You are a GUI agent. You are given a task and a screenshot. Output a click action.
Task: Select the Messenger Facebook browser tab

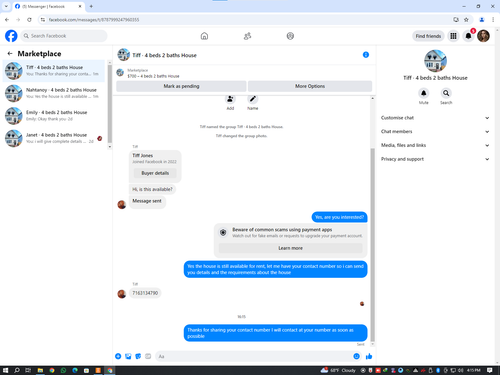[48, 6]
